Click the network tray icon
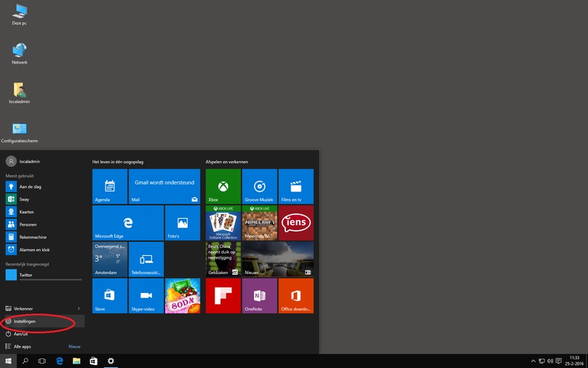 pyautogui.click(x=542, y=361)
